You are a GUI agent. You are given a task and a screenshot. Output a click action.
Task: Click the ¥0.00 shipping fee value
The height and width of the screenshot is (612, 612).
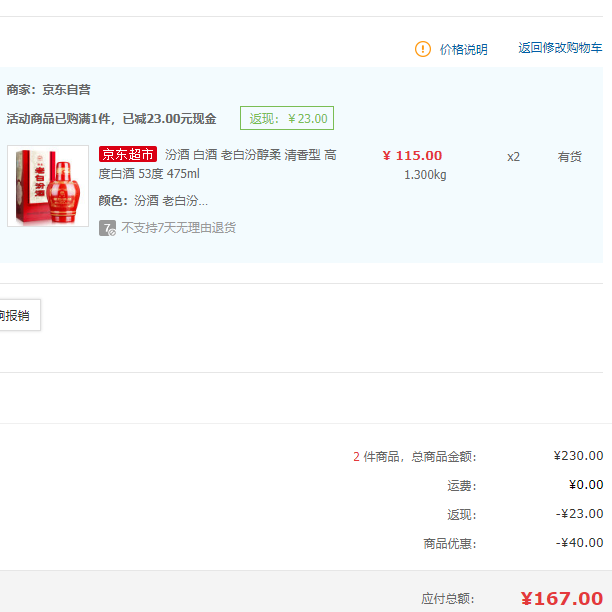586,485
